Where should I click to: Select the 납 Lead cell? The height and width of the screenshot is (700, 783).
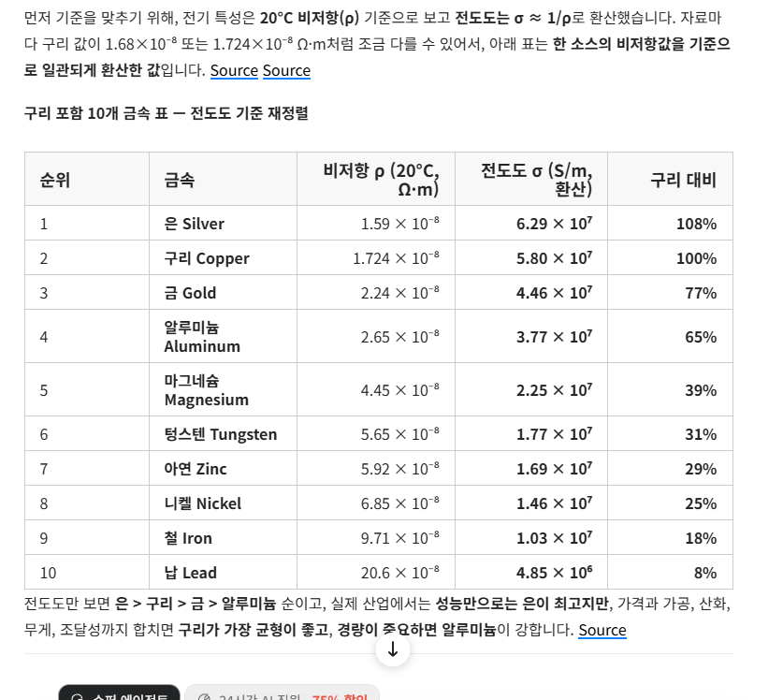click(191, 573)
